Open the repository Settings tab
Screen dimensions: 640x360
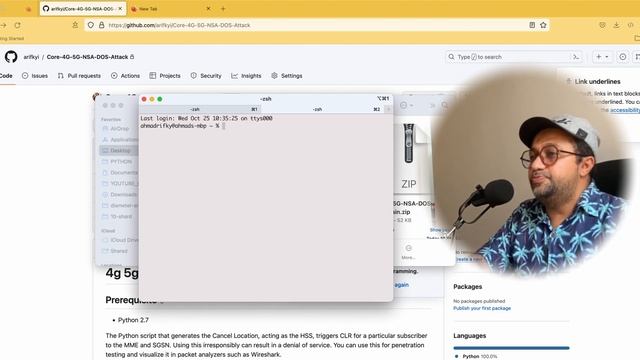click(x=287, y=76)
